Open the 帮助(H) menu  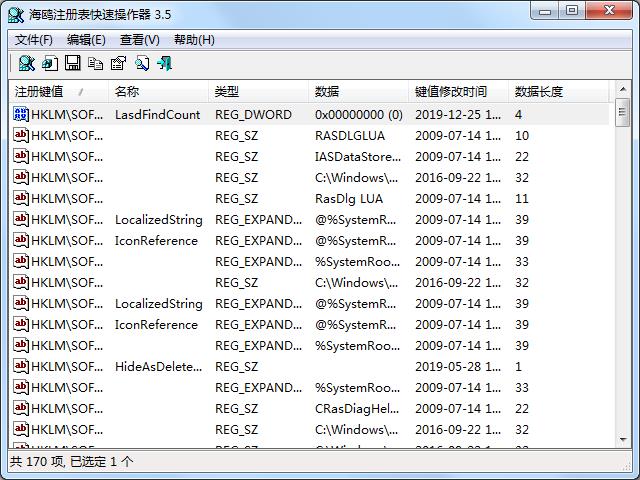click(x=194, y=40)
